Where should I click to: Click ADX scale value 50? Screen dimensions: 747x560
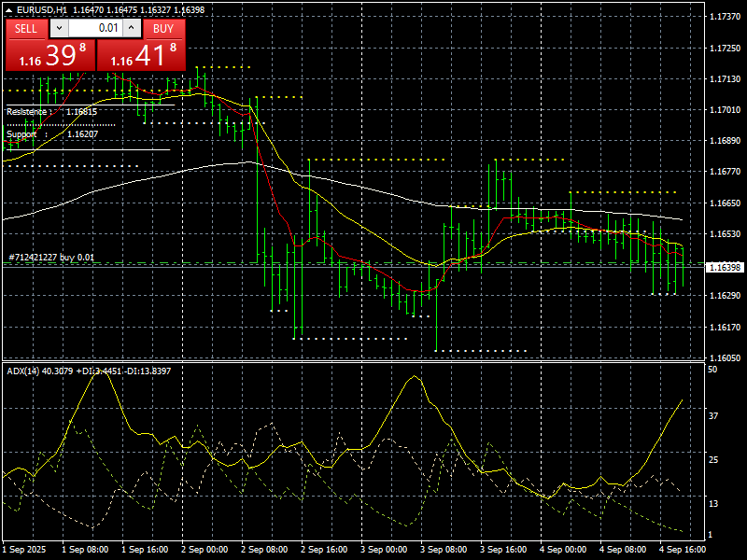point(712,370)
